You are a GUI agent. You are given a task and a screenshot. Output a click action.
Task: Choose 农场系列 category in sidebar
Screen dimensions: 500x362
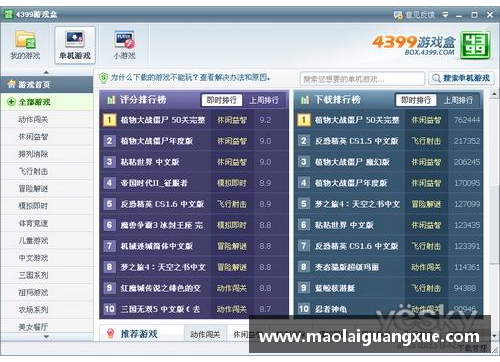point(47,310)
